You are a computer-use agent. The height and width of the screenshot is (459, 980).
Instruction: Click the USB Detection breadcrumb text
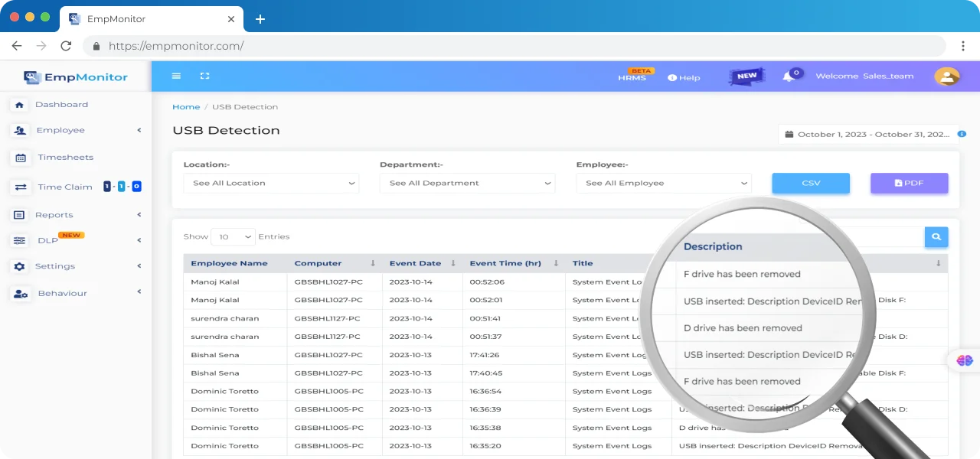tap(245, 107)
